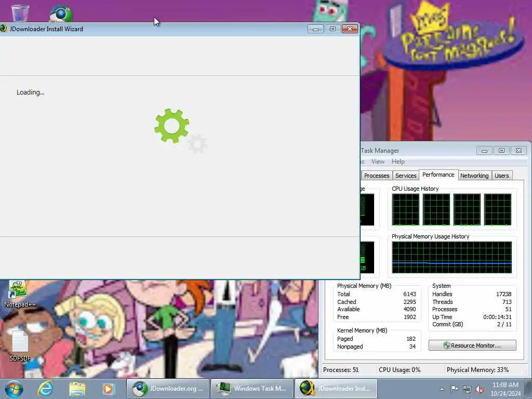Image resolution: width=532 pixels, height=399 pixels.
Task: Open the Notepad++ desktop shortcut
Action: pos(19,294)
